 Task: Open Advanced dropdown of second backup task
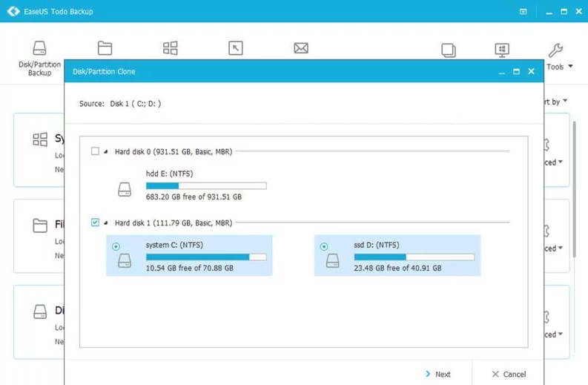(553, 248)
